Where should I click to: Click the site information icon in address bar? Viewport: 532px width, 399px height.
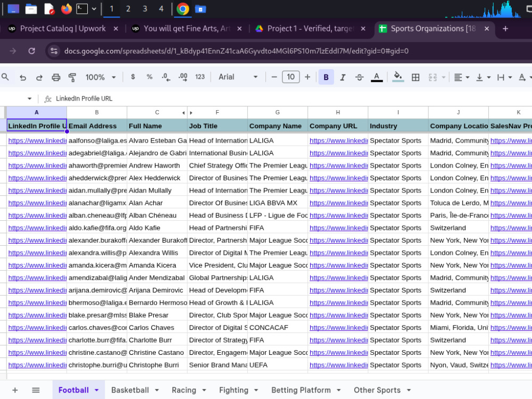pos(54,51)
